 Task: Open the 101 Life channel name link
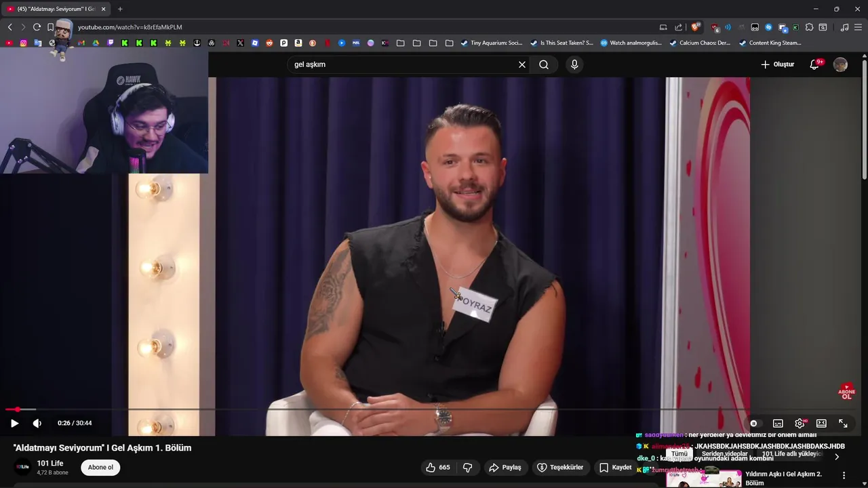(x=50, y=464)
